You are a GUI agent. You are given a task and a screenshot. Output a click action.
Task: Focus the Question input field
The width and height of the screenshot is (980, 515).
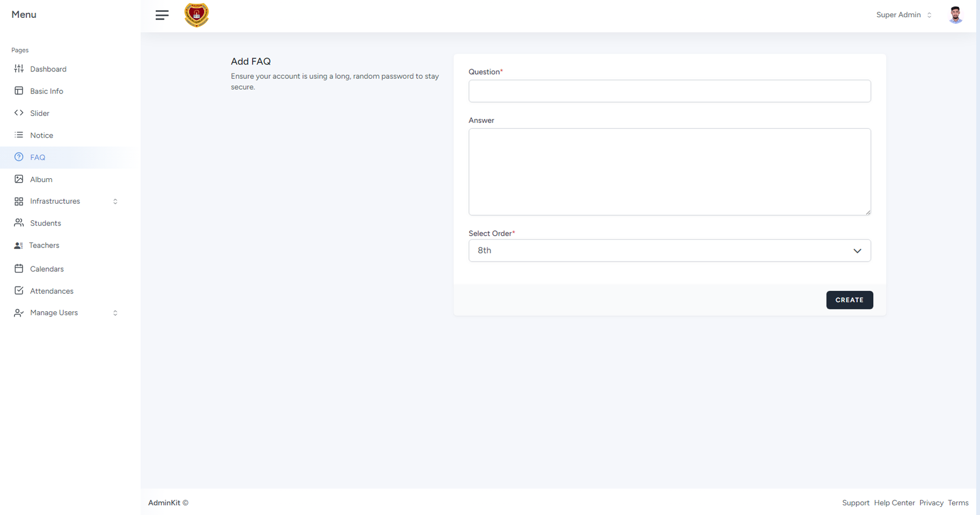(669, 91)
